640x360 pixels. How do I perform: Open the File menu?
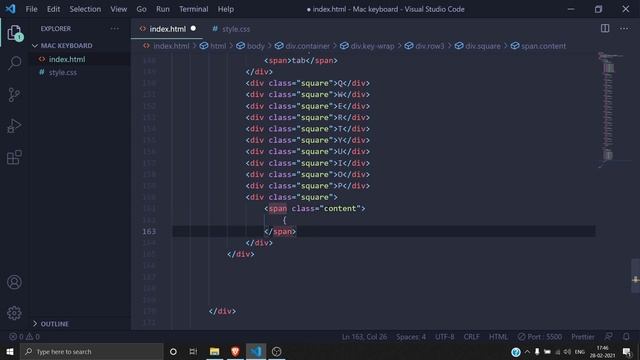pyautogui.click(x=31, y=9)
